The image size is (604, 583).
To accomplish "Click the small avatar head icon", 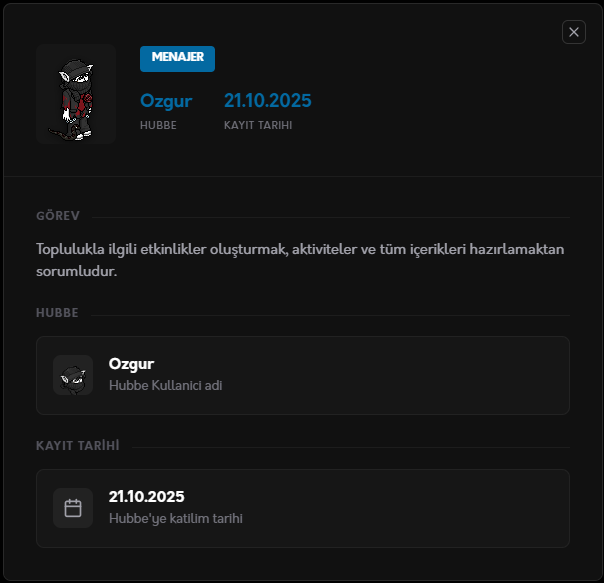I will coord(73,375).
